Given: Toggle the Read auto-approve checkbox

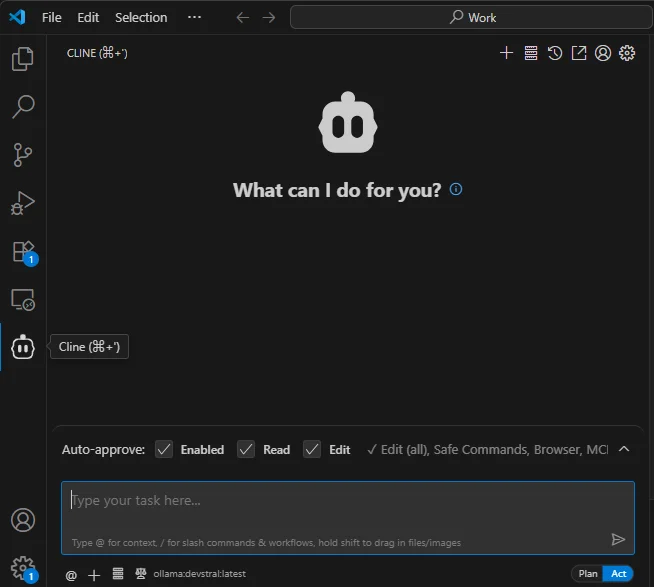Looking at the screenshot, I should [246, 449].
